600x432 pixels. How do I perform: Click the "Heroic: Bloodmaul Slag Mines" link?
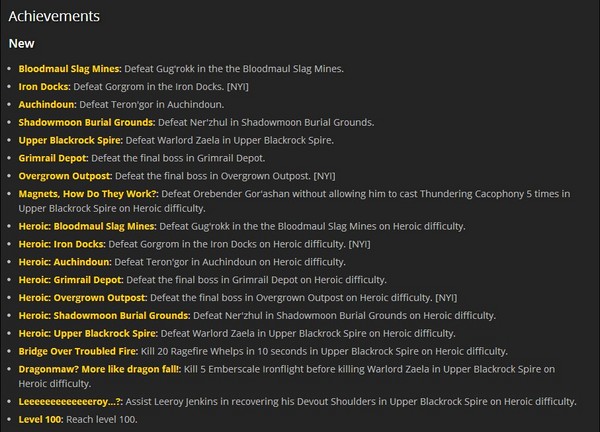tap(87, 226)
